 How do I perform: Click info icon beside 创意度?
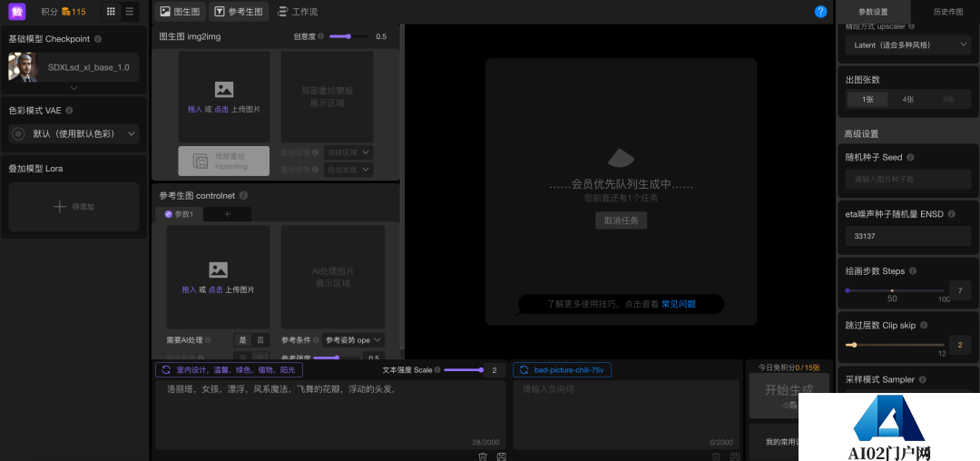(320, 36)
